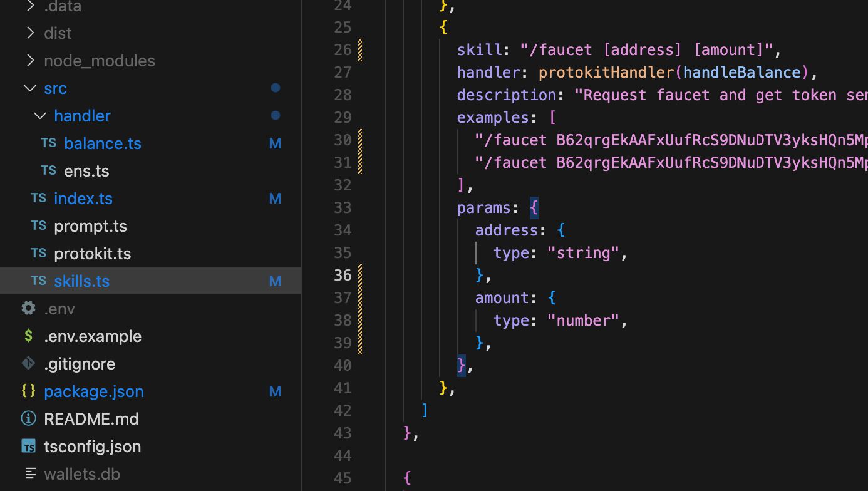Click the skill property on line 26
The width and height of the screenshot is (868, 491).
(479, 49)
